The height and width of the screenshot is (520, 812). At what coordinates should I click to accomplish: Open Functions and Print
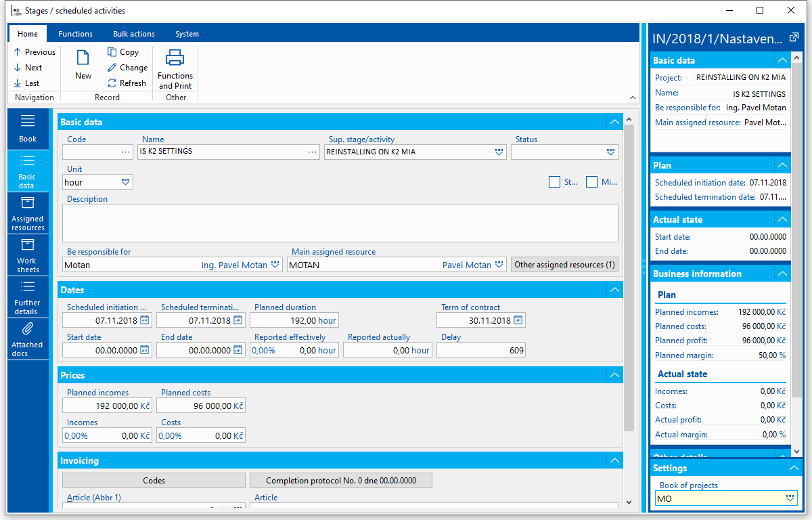[175, 69]
